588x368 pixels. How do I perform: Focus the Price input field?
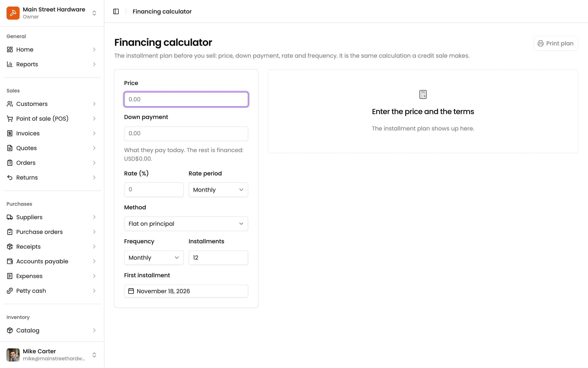pyautogui.click(x=186, y=99)
